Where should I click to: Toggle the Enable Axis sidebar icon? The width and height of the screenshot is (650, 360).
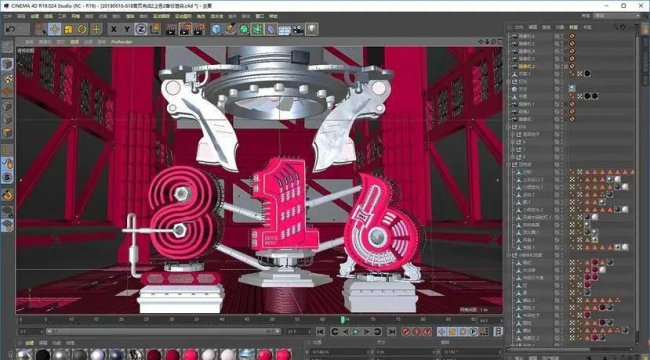point(7,150)
